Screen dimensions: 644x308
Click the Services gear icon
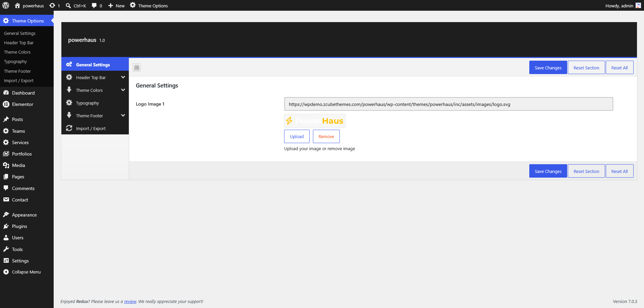(6, 142)
